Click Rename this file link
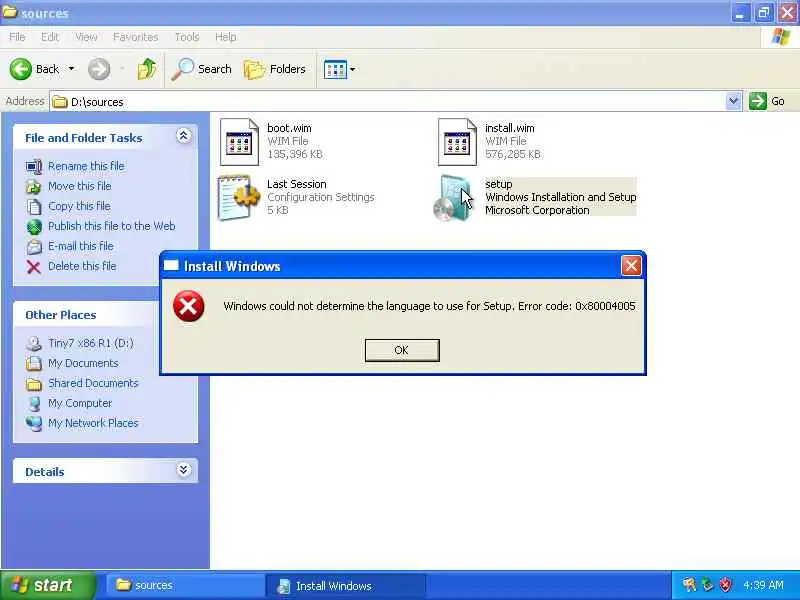Screen dimensions: 800x600 [86, 166]
